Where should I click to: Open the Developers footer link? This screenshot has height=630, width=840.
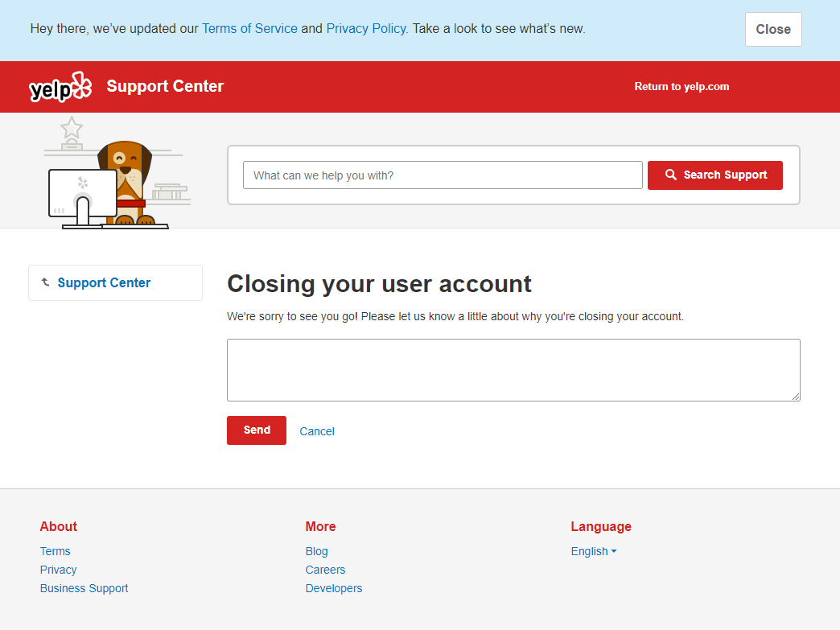pos(334,588)
